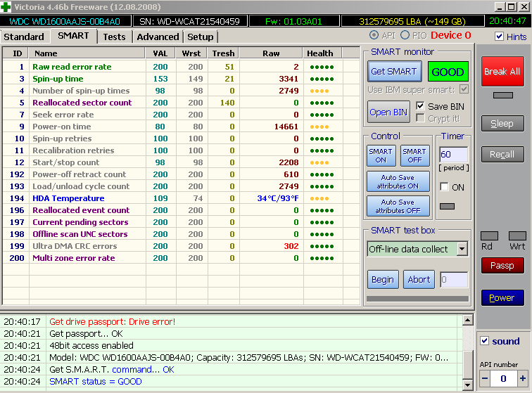
Task: Open the Setup tab
Action: (x=200, y=37)
